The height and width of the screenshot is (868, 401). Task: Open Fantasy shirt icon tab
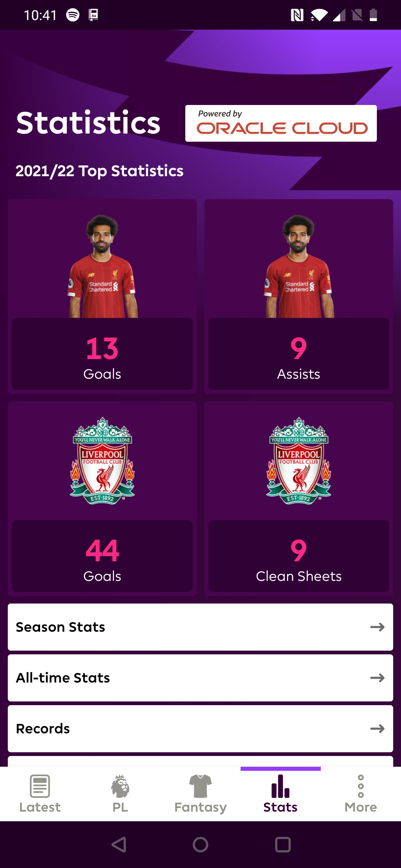point(200,786)
